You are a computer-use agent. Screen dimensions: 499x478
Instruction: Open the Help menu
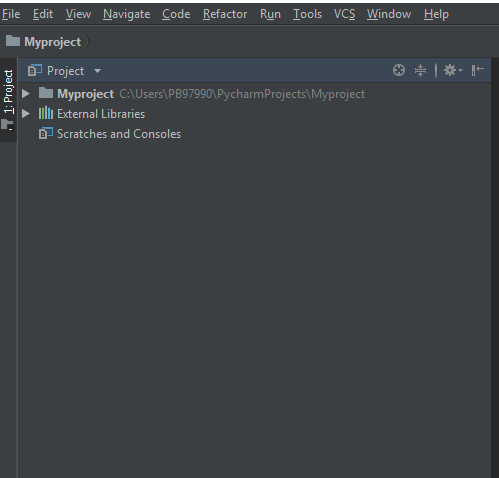tap(436, 14)
